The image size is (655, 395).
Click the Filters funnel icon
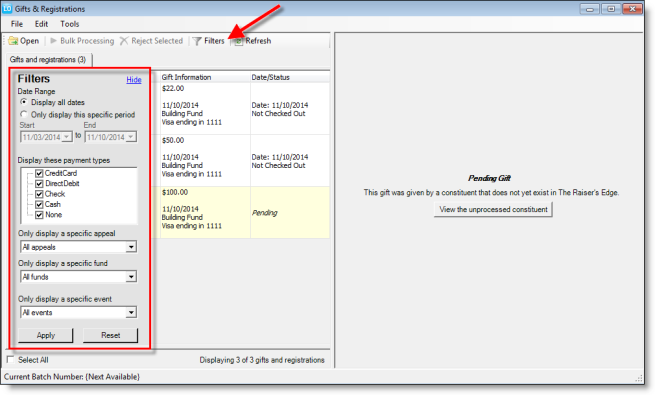[x=197, y=41]
